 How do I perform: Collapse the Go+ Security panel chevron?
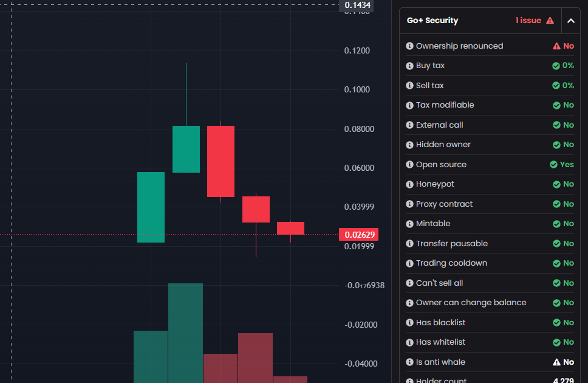pos(571,21)
